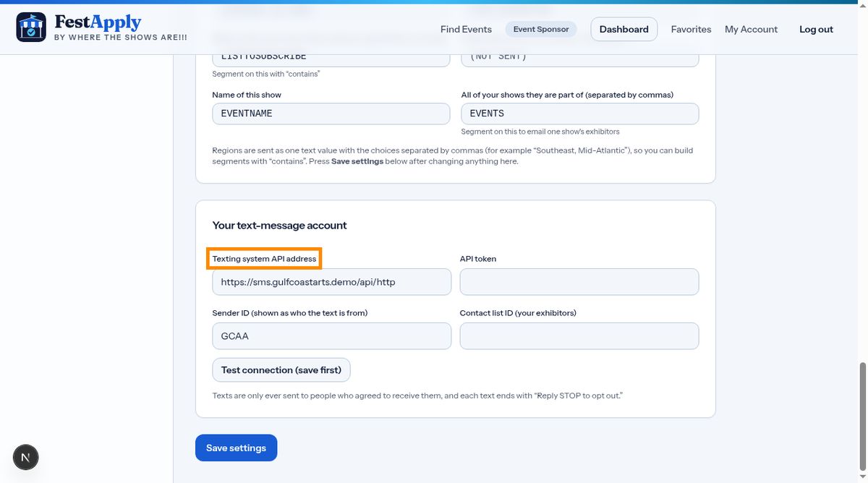This screenshot has width=868, height=483.
Task: Click the Test connection (save first) button
Action: coord(281,370)
